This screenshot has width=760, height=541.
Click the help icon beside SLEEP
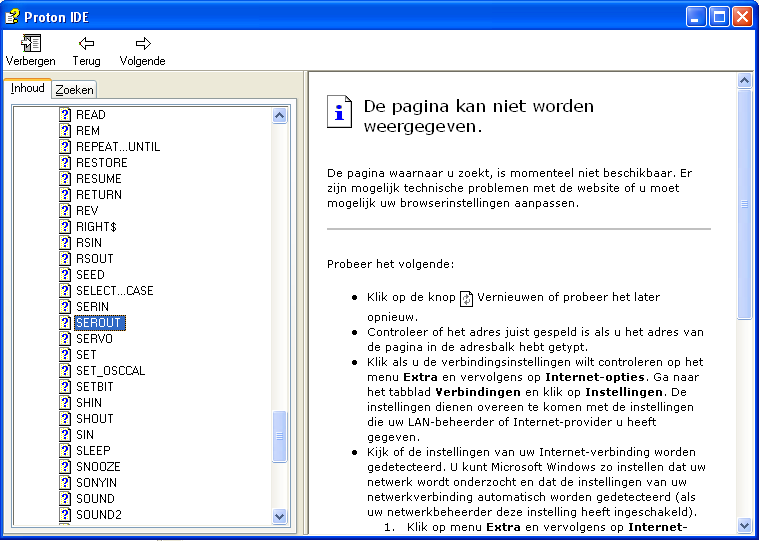tap(65, 451)
